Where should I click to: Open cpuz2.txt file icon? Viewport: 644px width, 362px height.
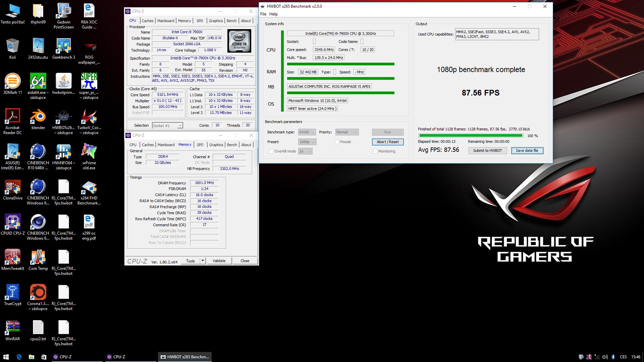tap(38, 330)
